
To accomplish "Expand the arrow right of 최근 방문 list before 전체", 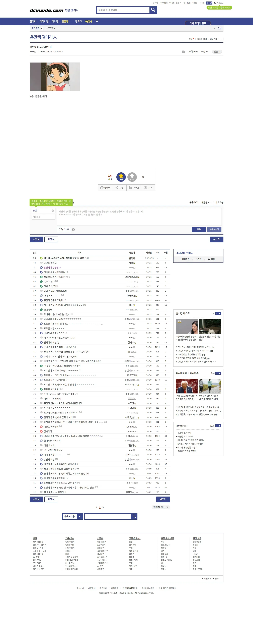I will pyautogui.click(x=214, y=28).
